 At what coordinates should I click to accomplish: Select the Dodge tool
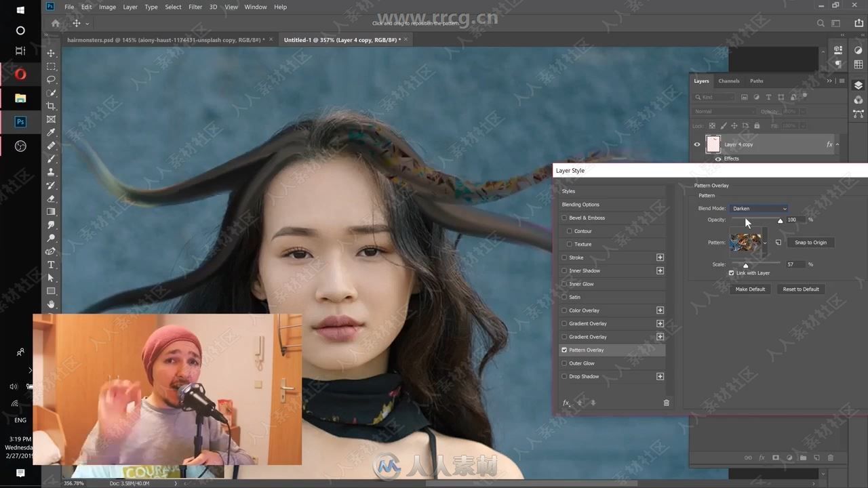[x=51, y=238]
